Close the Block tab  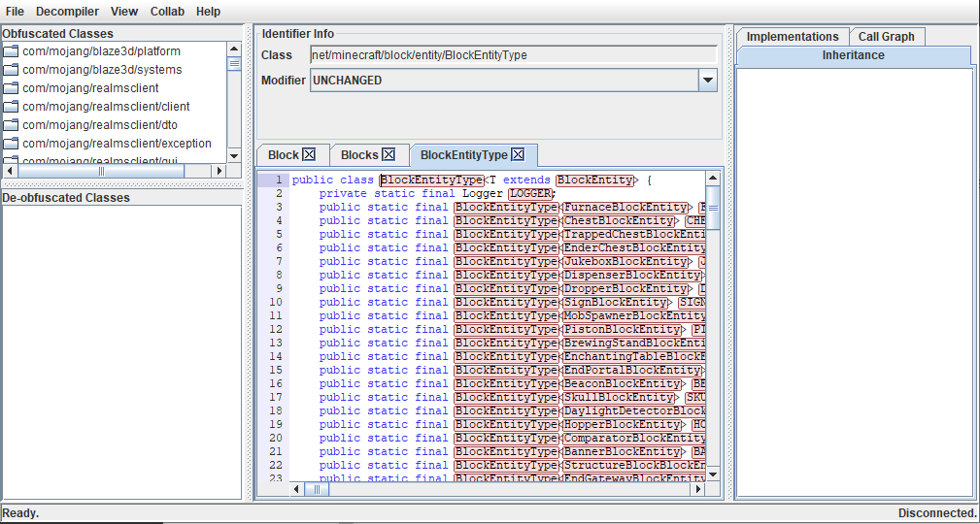(x=309, y=155)
